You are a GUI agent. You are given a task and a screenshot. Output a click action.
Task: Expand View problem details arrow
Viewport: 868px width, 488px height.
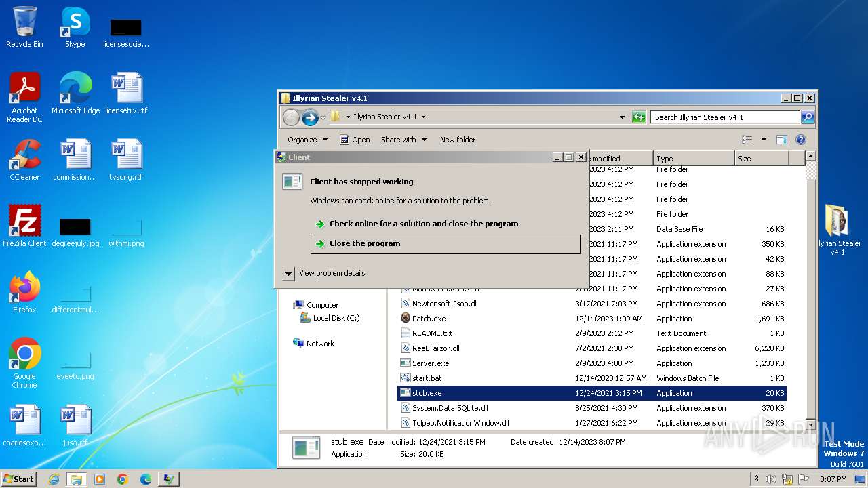pyautogui.click(x=288, y=274)
